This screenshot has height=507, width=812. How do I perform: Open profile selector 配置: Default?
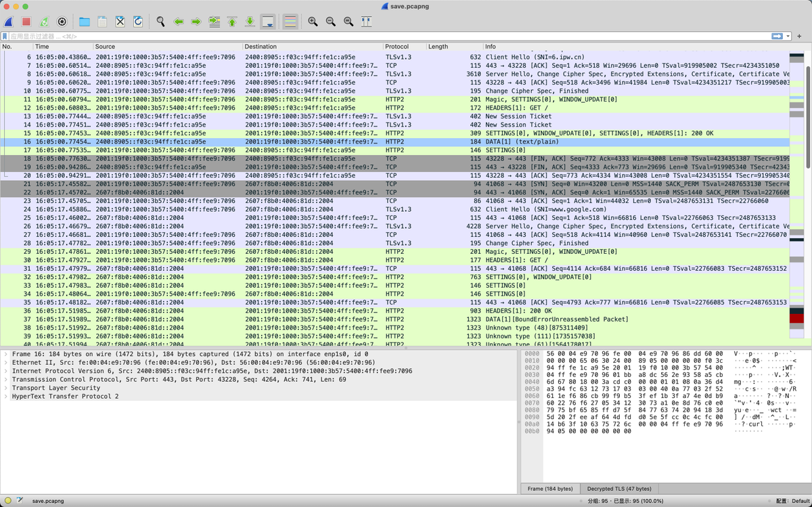pos(792,501)
